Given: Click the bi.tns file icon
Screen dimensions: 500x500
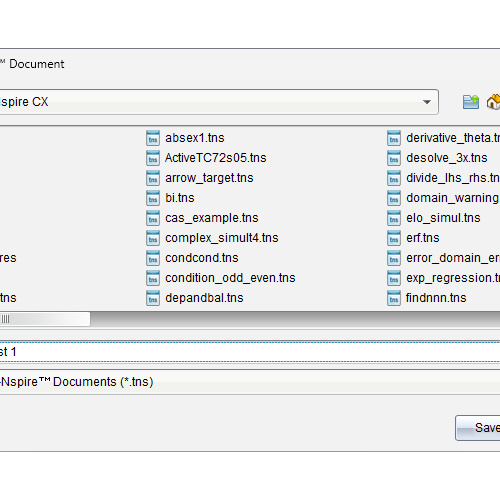Looking at the screenshot, I should [x=153, y=198].
